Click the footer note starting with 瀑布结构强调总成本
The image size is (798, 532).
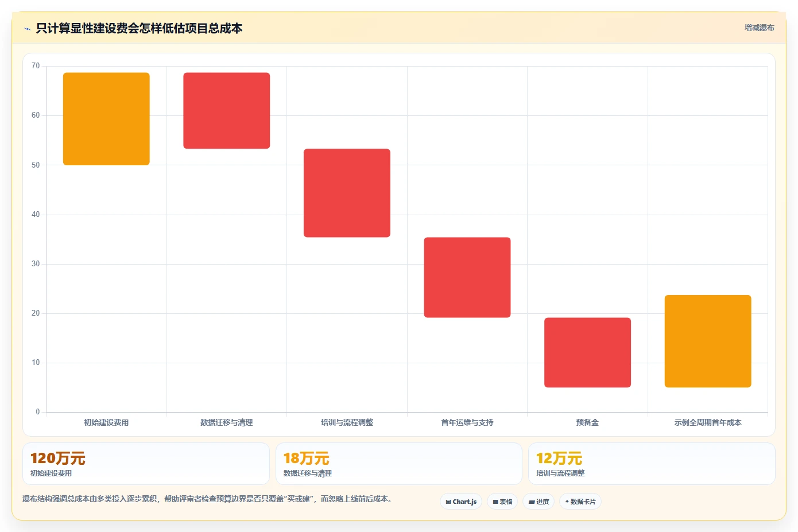point(207,499)
